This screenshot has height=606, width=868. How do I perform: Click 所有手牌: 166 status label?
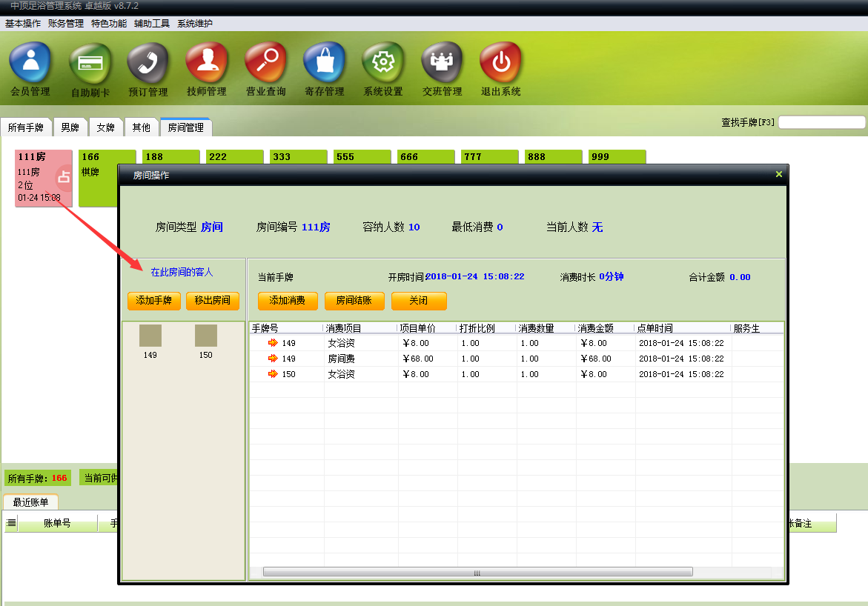(38, 478)
